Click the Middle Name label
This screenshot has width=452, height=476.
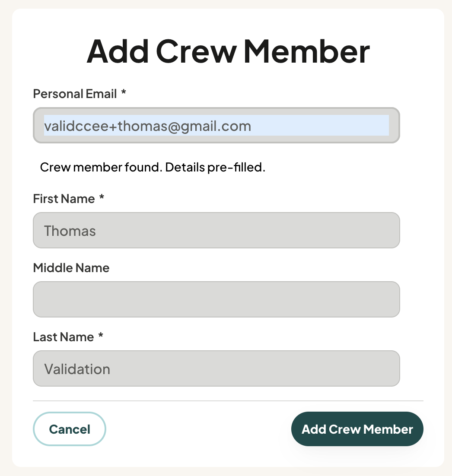(x=71, y=268)
